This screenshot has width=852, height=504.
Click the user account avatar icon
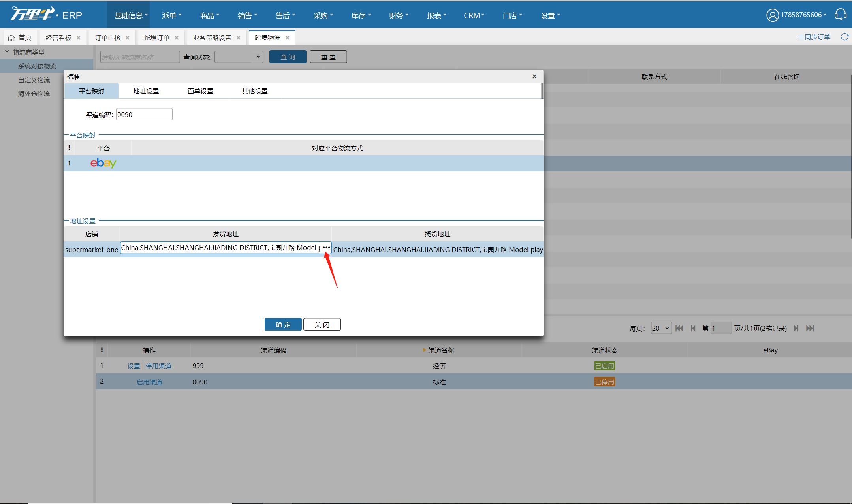[x=772, y=15]
